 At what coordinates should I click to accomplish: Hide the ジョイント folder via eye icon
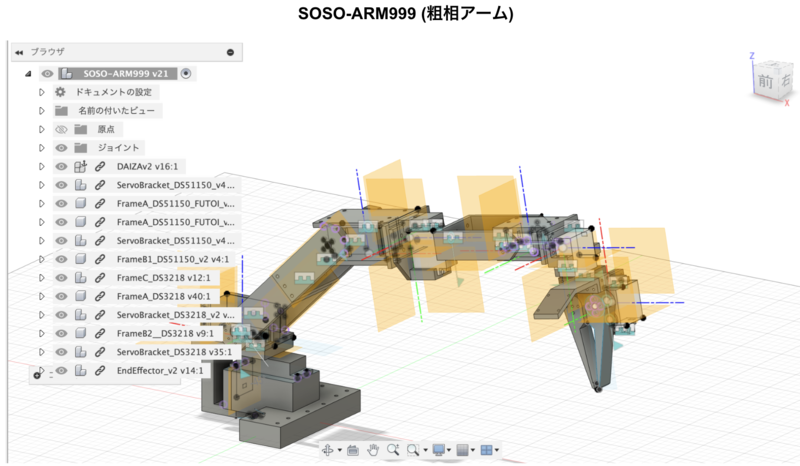(61, 148)
